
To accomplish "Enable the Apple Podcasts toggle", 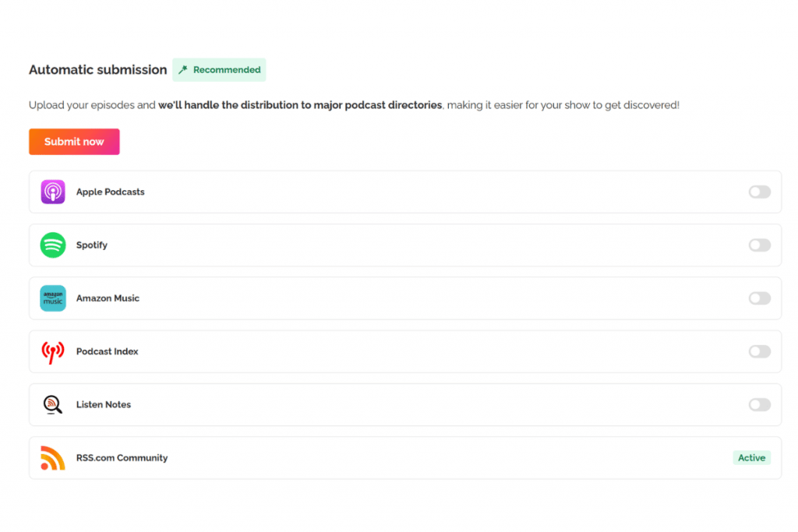I will pos(759,192).
